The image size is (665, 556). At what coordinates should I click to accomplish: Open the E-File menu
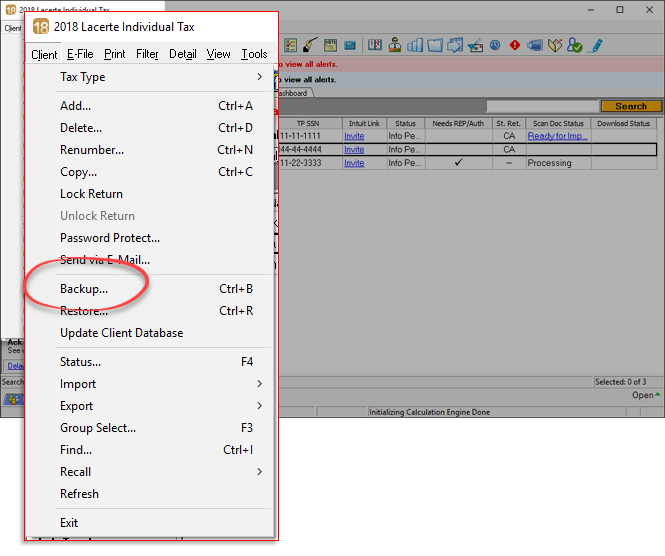[79, 55]
